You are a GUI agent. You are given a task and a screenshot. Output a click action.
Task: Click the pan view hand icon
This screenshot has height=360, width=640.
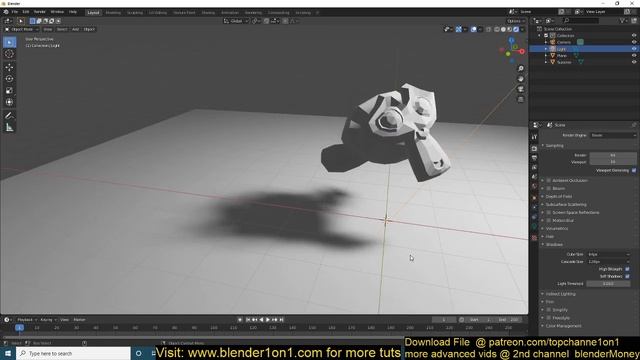(521, 79)
